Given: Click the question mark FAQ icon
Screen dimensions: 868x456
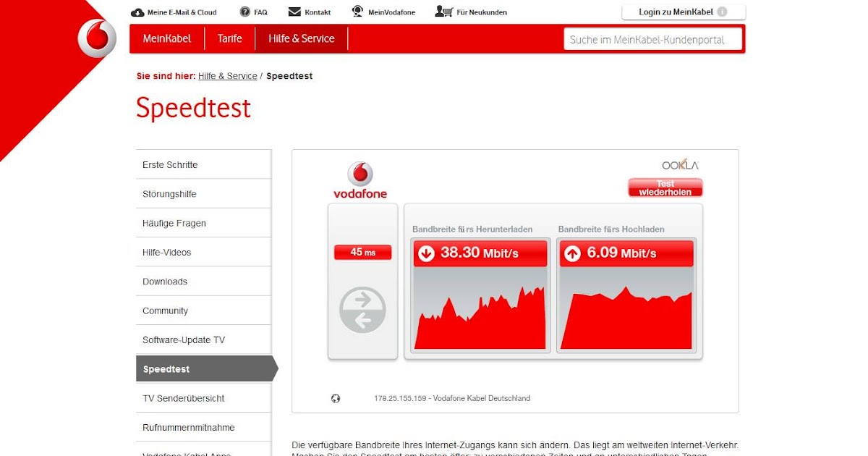Looking at the screenshot, I should [245, 12].
